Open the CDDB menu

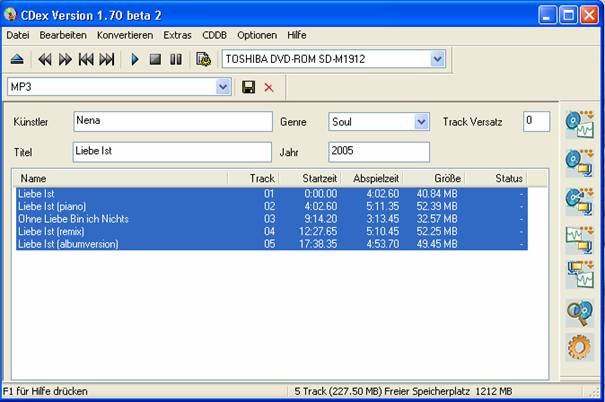point(214,35)
